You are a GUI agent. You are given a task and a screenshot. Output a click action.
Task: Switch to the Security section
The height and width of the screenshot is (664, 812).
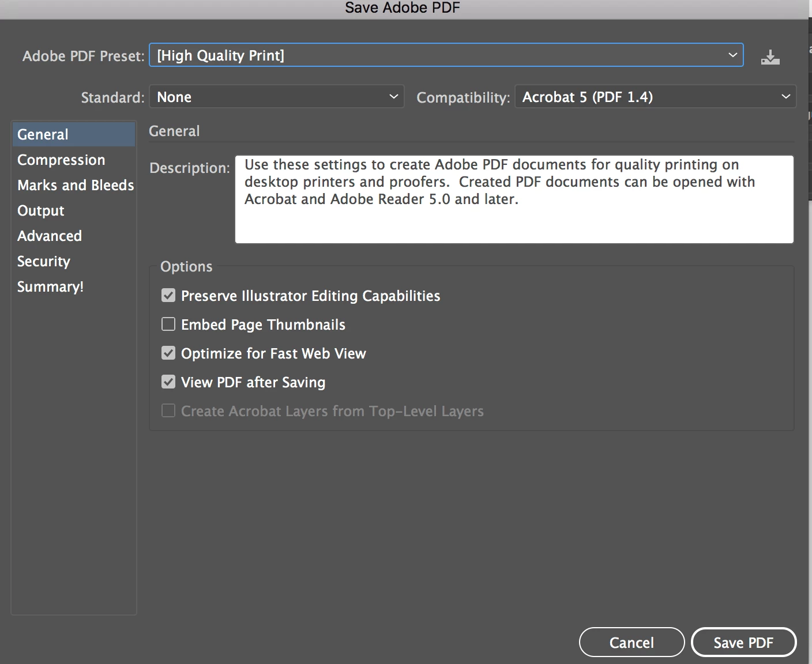[x=73, y=261]
